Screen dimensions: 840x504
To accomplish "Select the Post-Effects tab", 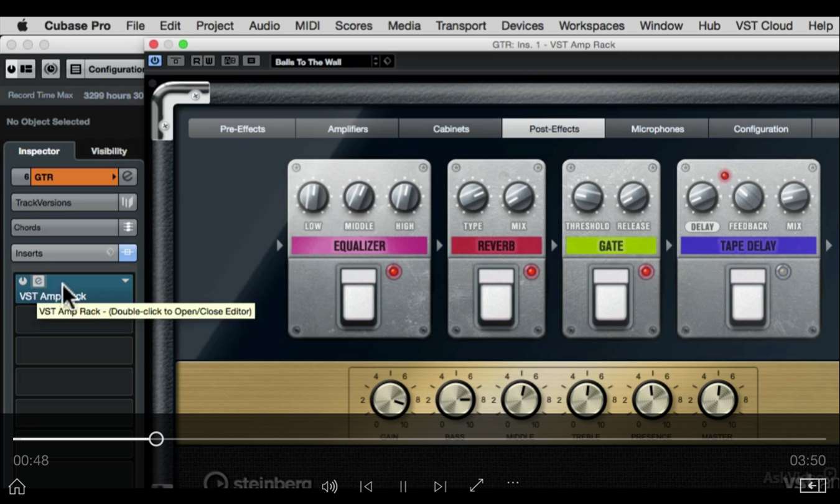I will (554, 129).
